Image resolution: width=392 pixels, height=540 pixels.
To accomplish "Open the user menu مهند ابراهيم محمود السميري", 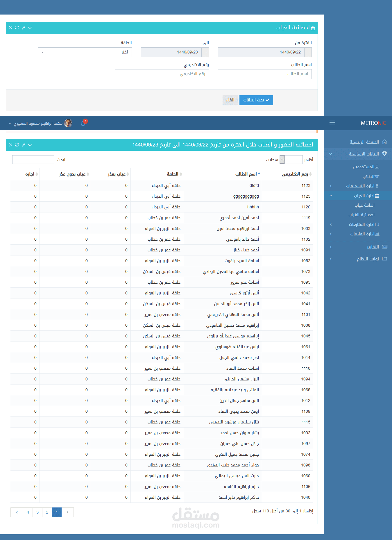I will [x=38, y=124].
